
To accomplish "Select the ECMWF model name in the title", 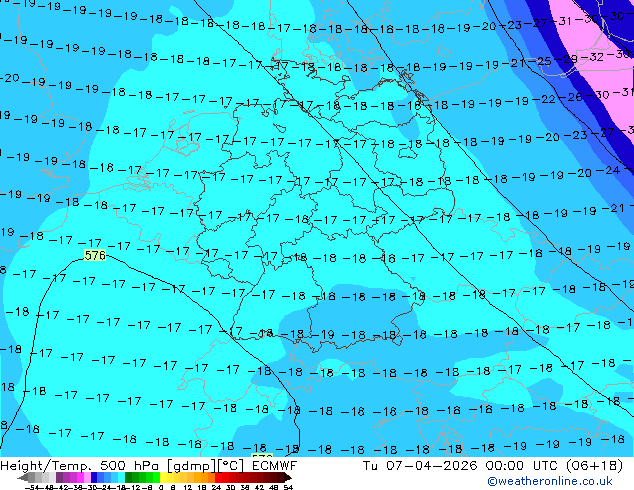I will coord(275,466).
